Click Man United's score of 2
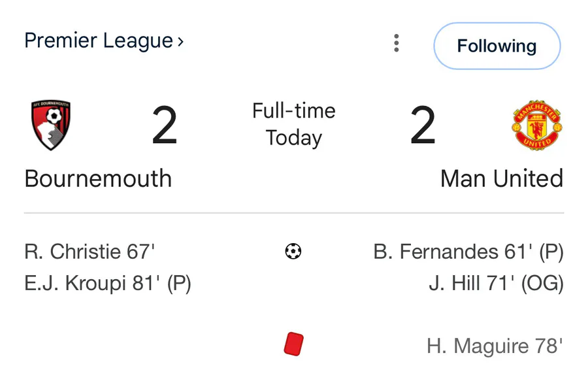Image resolution: width=588 pixels, height=366 pixels. click(x=423, y=127)
